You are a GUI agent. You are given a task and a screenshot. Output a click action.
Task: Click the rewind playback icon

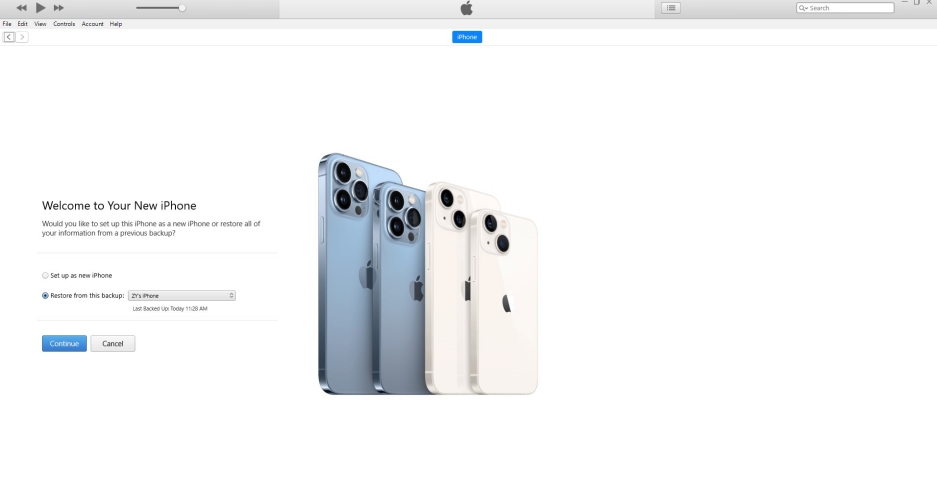[x=22, y=8]
